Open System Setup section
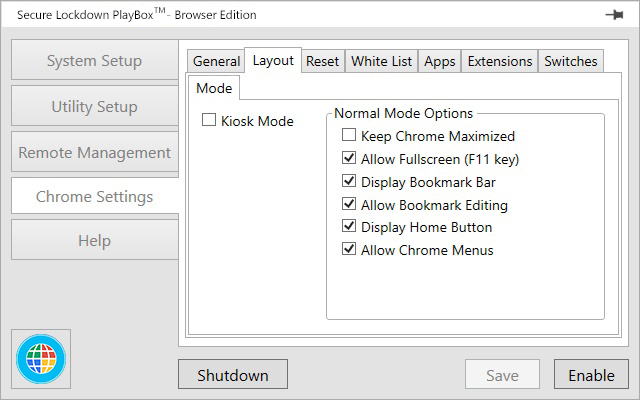Image resolution: width=640 pixels, height=400 pixels. coord(95,60)
